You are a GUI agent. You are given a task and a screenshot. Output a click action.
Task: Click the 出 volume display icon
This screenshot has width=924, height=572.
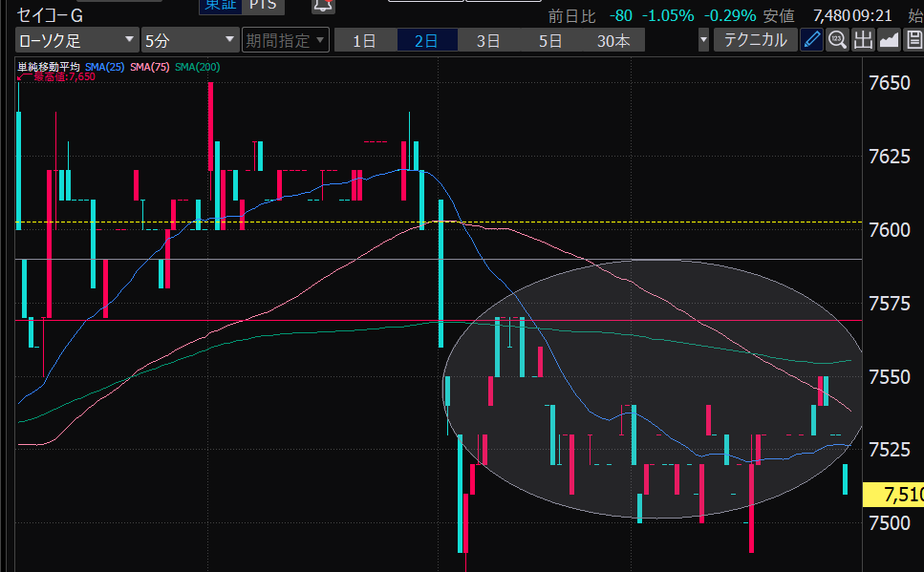[863, 40]
